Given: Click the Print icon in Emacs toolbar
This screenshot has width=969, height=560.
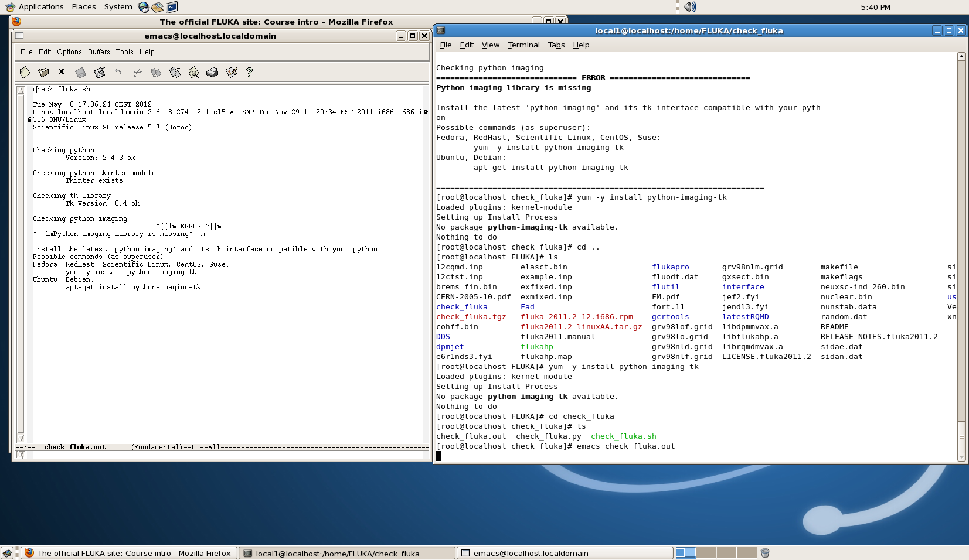Looking at the screenshot, I should [x=212, y=72].
